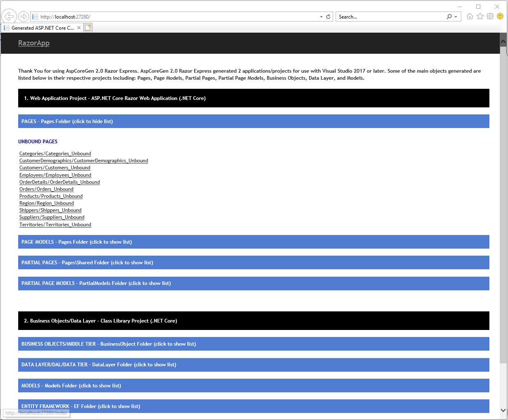Open Region/Region_Unbound link
The width and height of the screenshot is (508, 420).
(47, 203)
